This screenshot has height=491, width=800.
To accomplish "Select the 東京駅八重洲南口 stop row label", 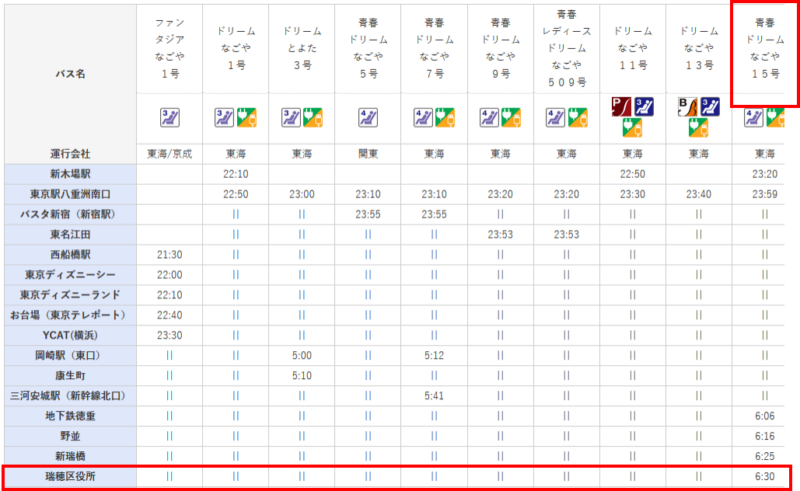I will 70,193.
